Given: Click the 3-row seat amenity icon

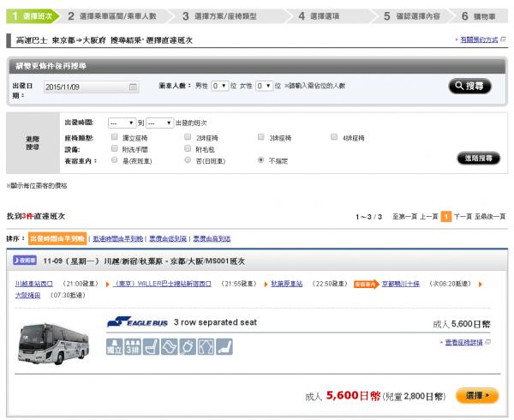Looking at the screenshot, I should [x=133, y=347].
